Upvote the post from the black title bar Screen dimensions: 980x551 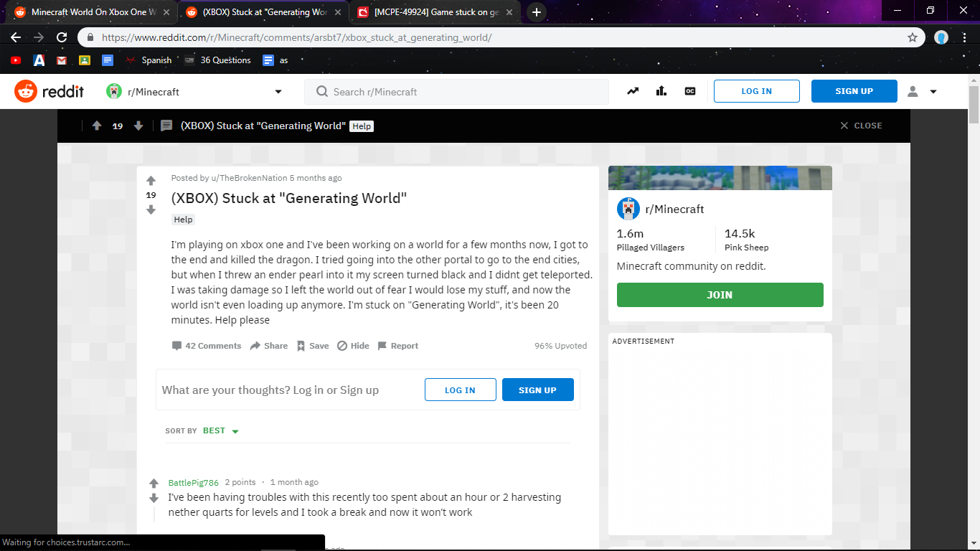coord(97,126)
